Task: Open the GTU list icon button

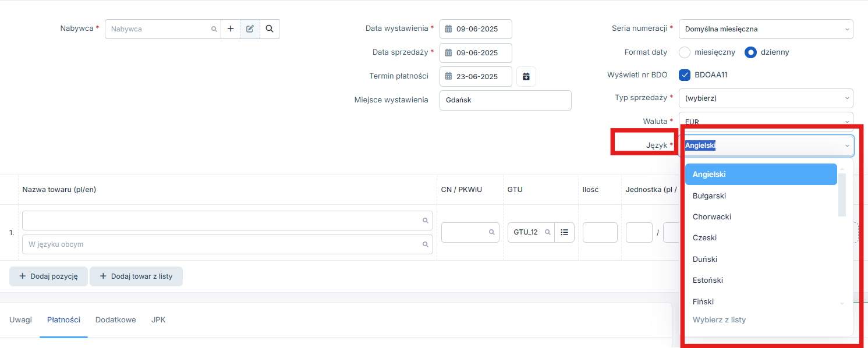Action: 564,232
